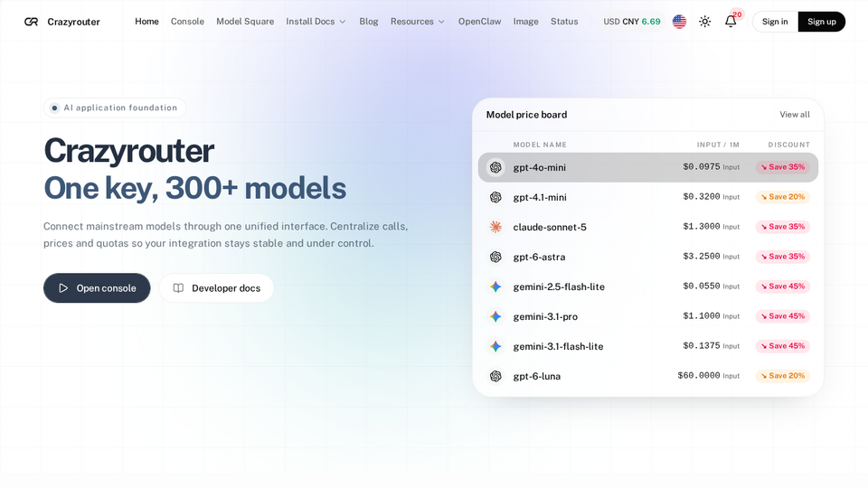Click the gpt-6-astra OpenAI icon
This screenshot has height=488, width=868.
(495, 257)
